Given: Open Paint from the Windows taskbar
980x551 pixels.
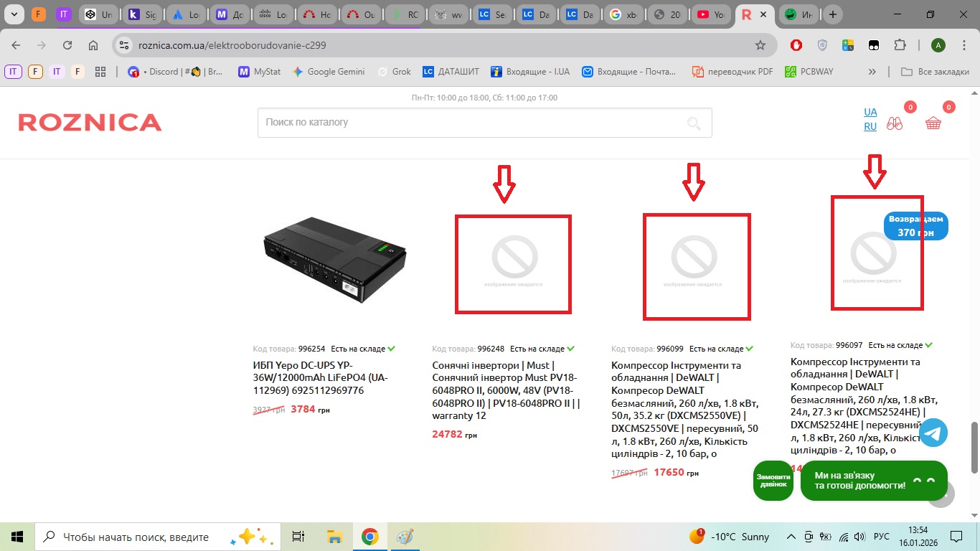Looking at the screenshot, I should pos(405,537).
